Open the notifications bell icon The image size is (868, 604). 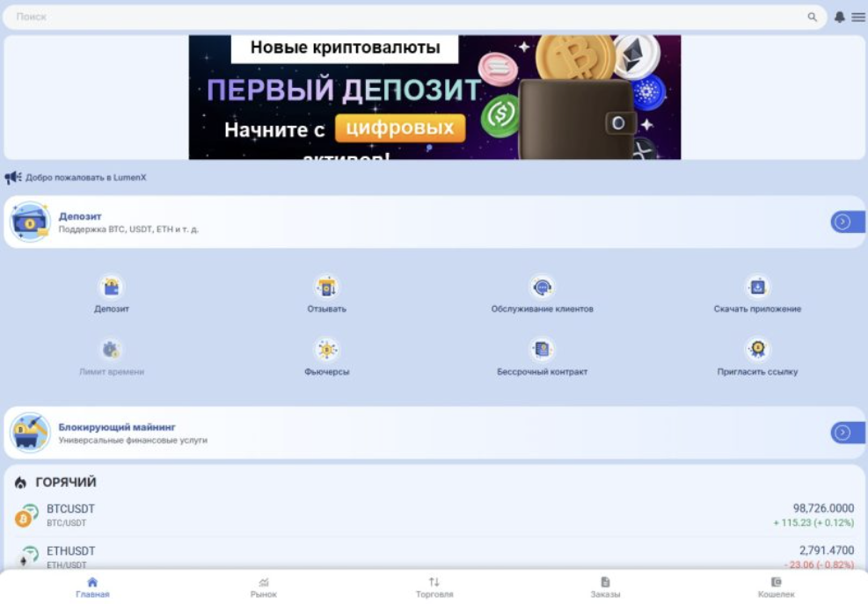839,18
